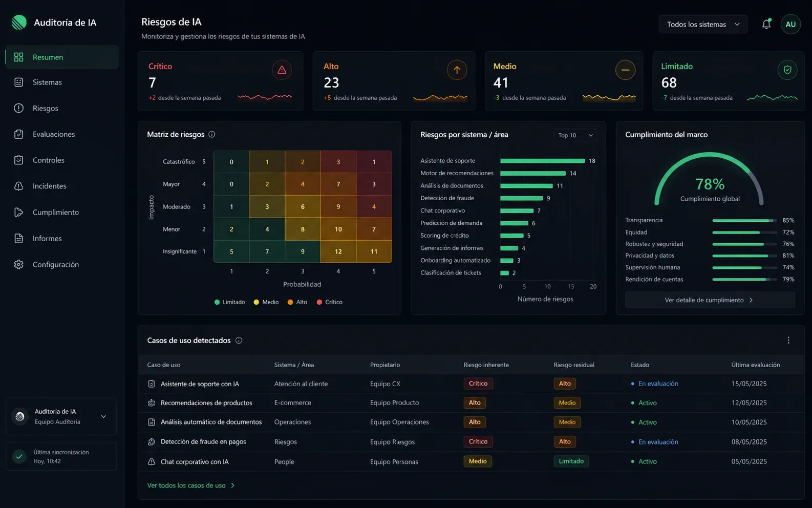Click the Resumen grid icon in sidebar
Image resolution: width=812 pixels, height=508 pixels.
pos(19,57)
